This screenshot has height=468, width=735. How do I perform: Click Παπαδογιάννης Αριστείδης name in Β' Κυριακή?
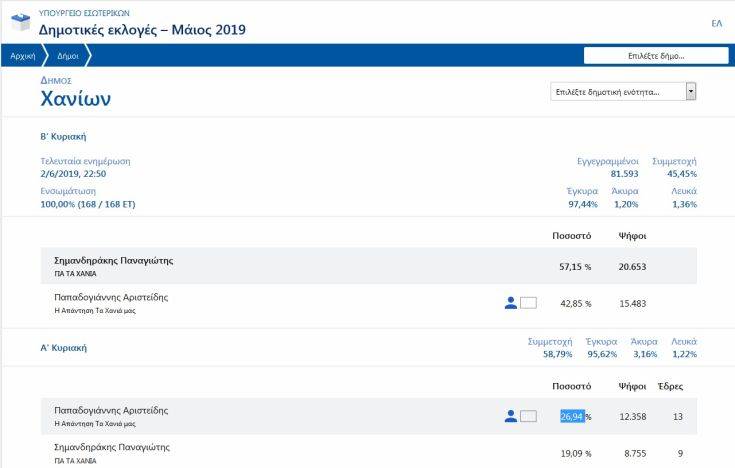[x=110, y=297]
